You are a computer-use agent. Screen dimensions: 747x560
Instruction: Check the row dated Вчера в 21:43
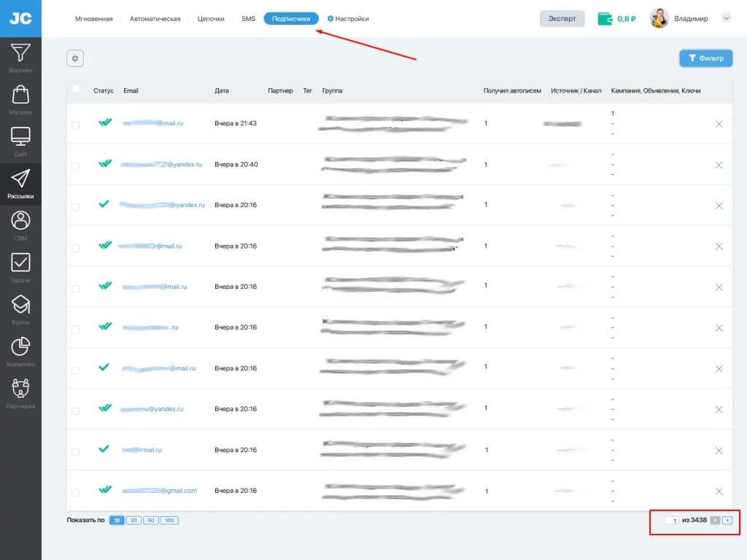[75, 125]
